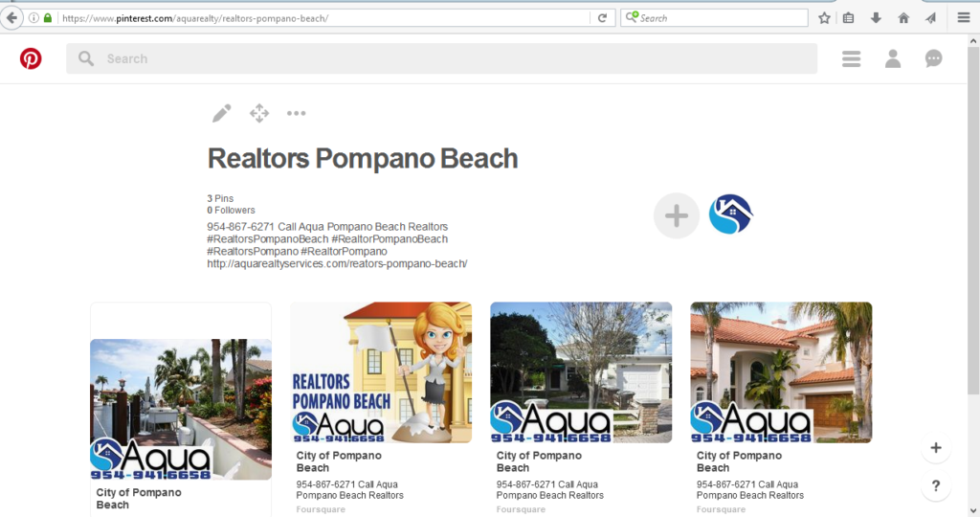
Task: Open the messages speech bubble icon
Action: click(934, 59)
